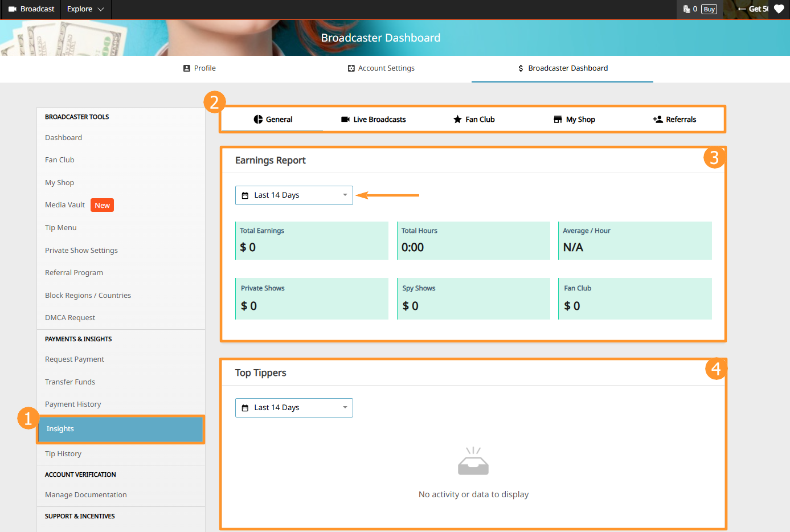Click the token stack icon

click(x=686, y=9)
